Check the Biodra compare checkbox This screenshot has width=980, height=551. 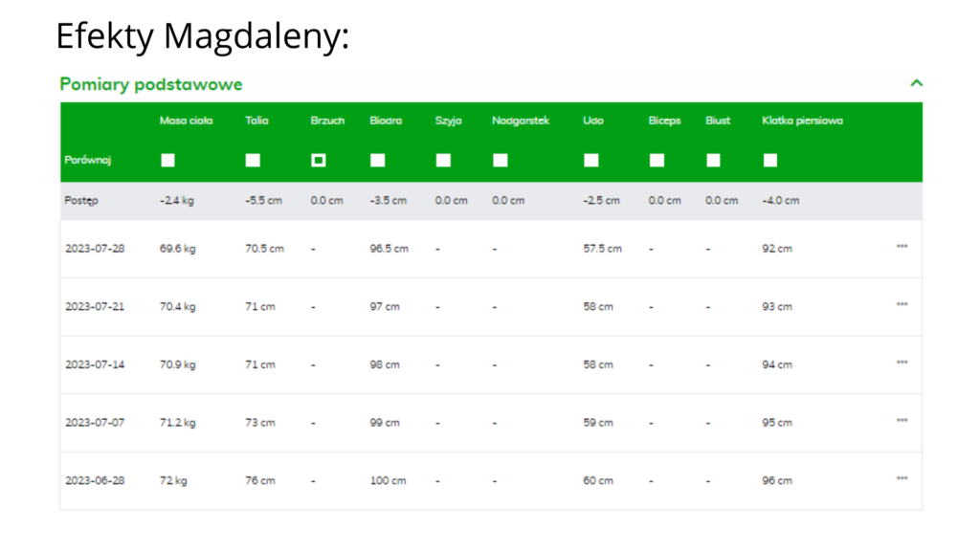tap(378, 161)
